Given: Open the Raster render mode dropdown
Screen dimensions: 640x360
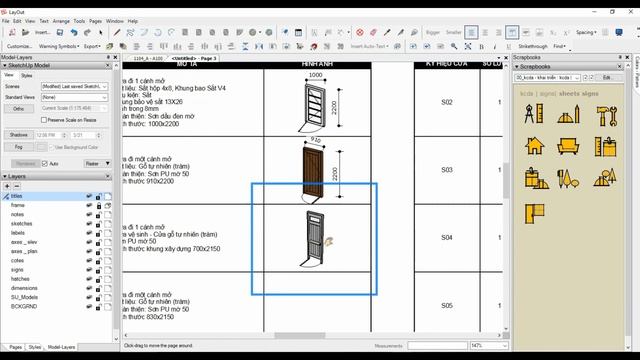Looking at the screenshot, I should 97,164.
